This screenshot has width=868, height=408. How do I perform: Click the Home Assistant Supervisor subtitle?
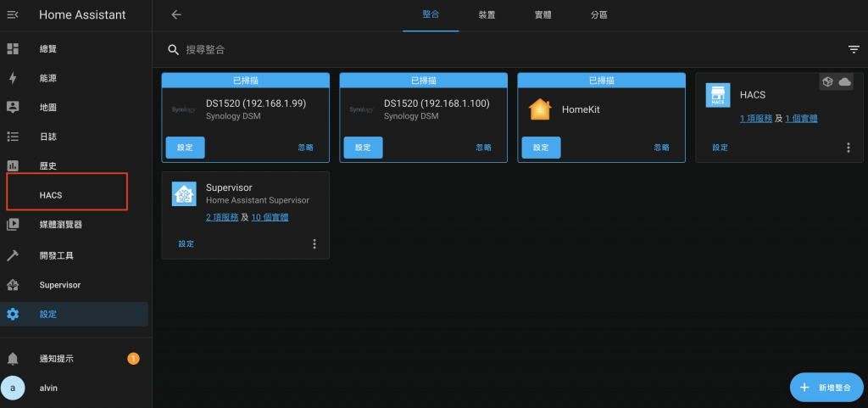258,200
